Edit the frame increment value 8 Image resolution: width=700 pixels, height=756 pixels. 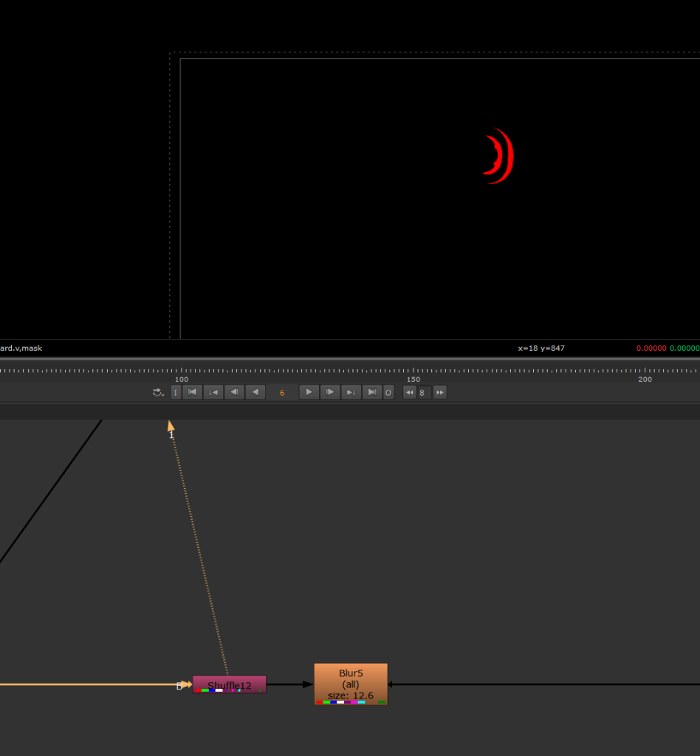click(x=425, y=393)
